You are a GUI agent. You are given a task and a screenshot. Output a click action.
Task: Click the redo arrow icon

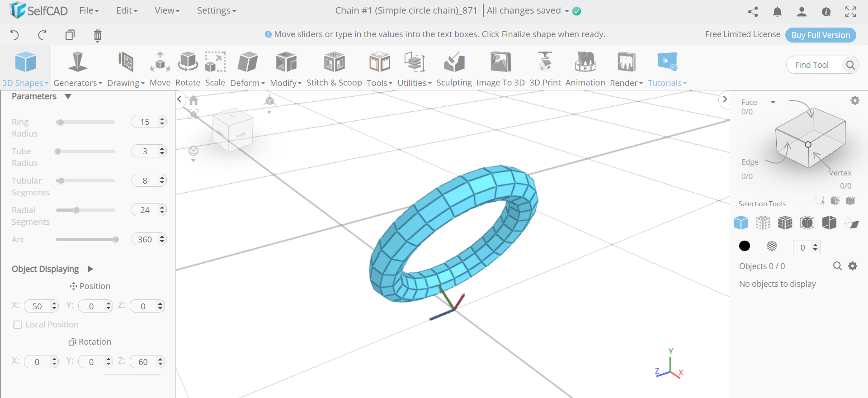42,35
